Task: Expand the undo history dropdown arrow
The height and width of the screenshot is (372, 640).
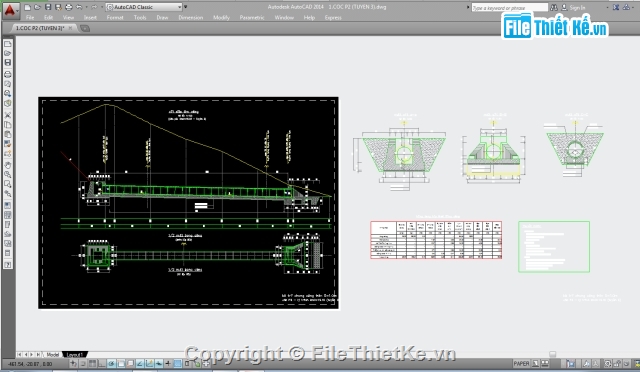Action: pyautogui.click(x=86, y=7)
